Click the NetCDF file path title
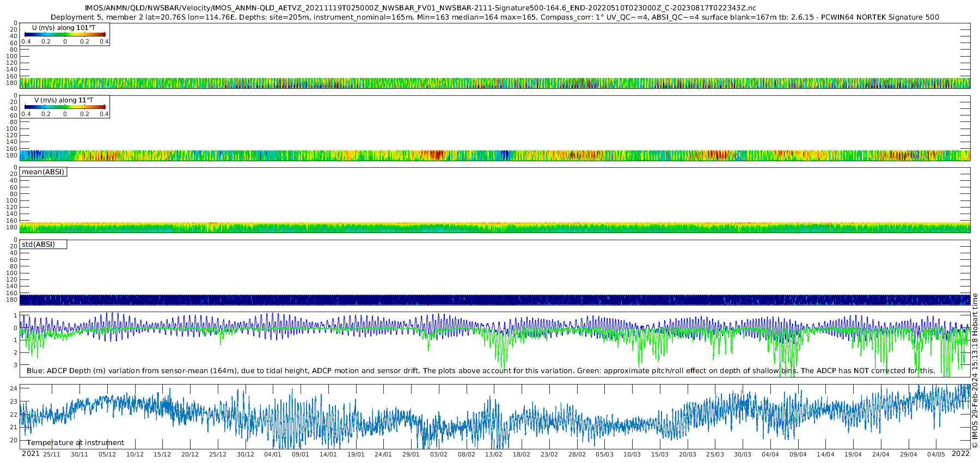The width and height of the screenshot is (980, 463). 420,8
